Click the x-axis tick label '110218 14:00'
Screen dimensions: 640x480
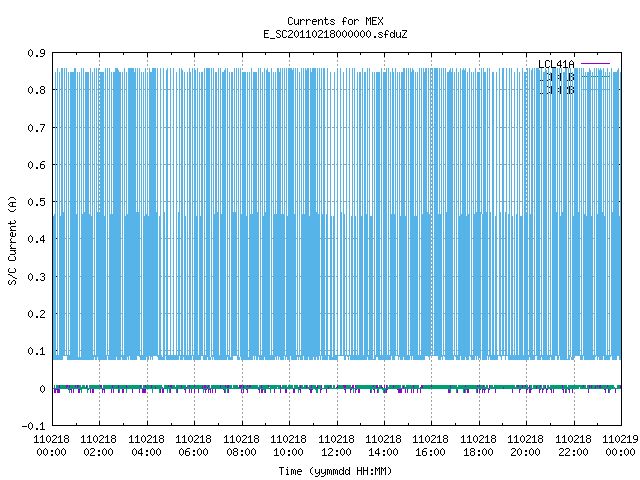point(383,446)
